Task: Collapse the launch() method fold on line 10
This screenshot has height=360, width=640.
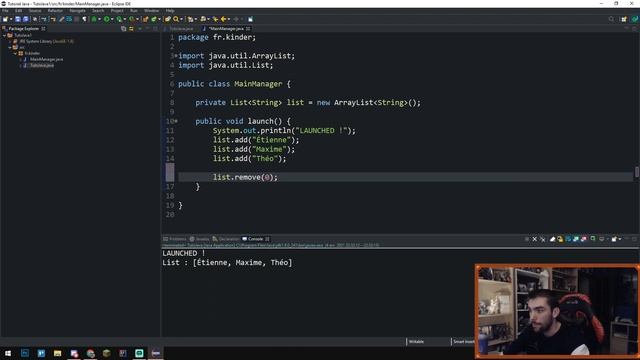Action: (176, 121)
